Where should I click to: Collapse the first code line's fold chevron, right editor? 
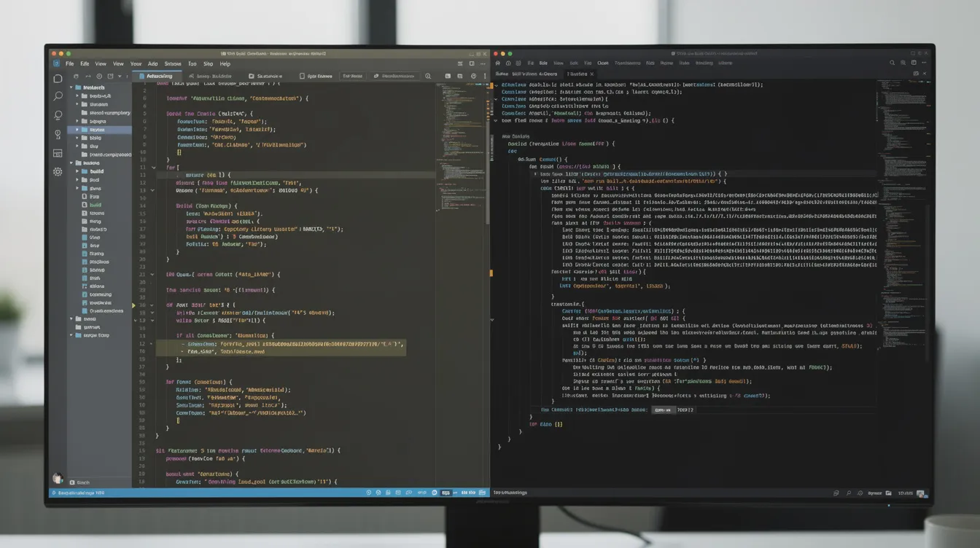(x=497, y=85)
